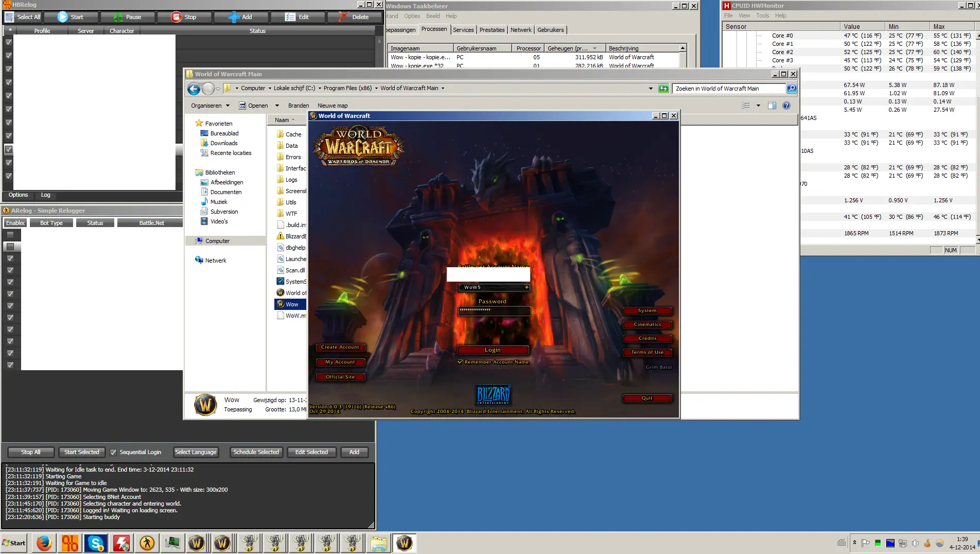Click the WoW password input field
980x554 pixels.
494,310
